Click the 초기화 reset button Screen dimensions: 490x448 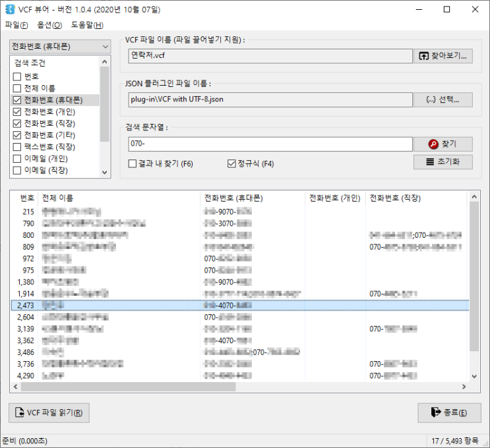443,161
